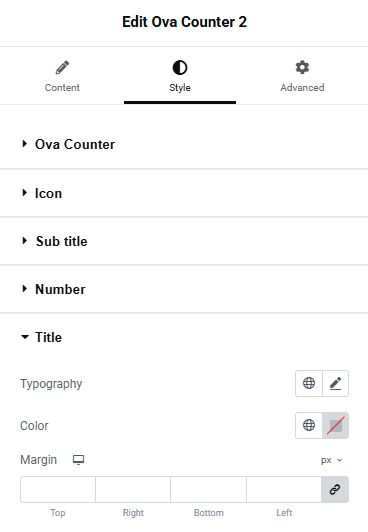368x532 pixels.
Task: Open the title Color picker swatch
Action: [335, 425]
